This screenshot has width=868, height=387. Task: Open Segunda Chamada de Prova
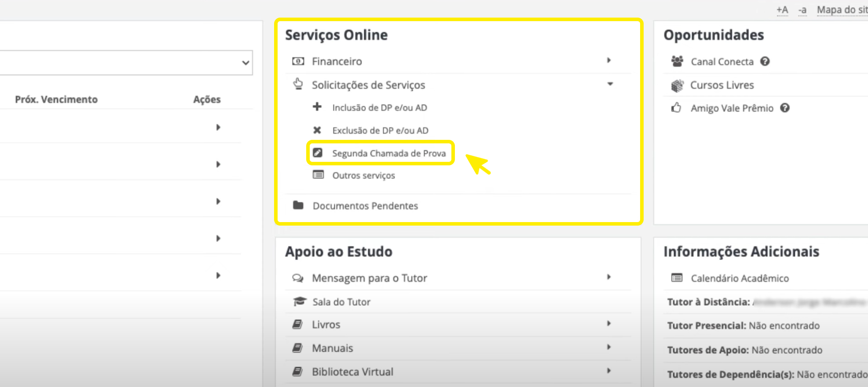click(388, 153)
